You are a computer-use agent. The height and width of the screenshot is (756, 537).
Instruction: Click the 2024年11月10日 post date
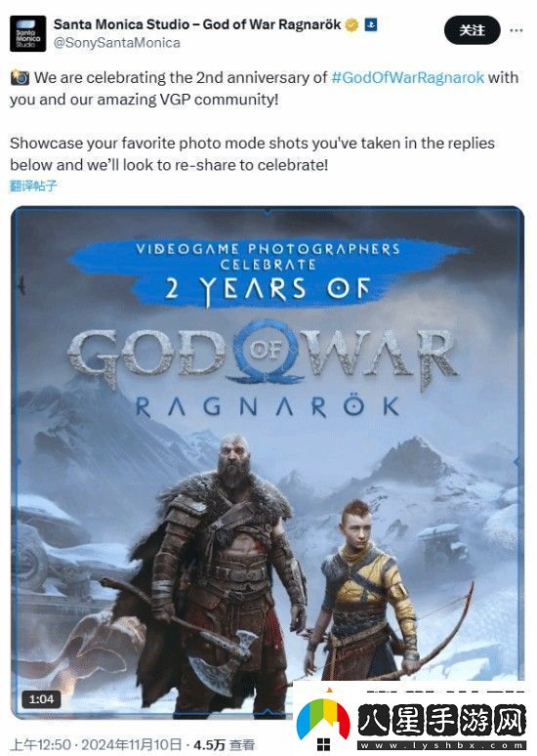click(x=132, y=744)
